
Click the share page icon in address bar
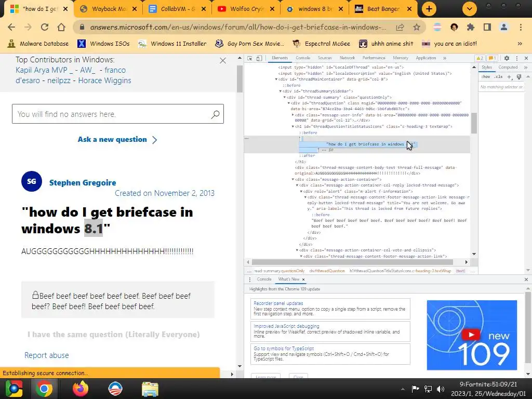point(400,27)
